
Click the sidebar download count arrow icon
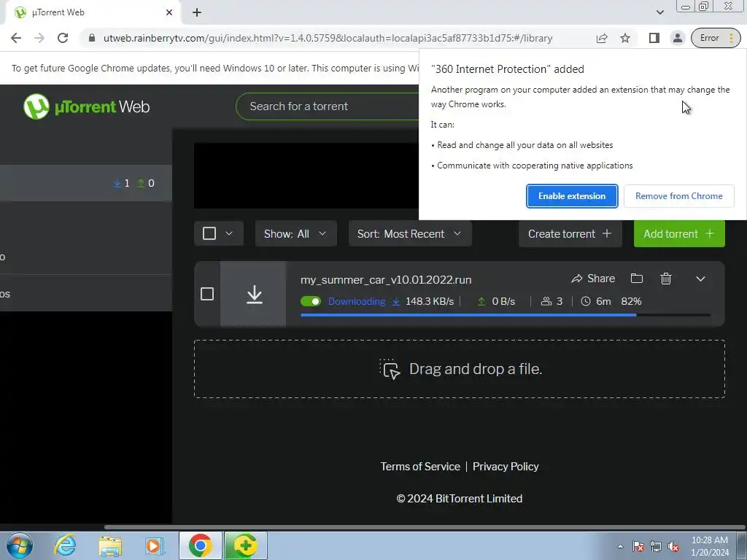[x=117, y=183]
